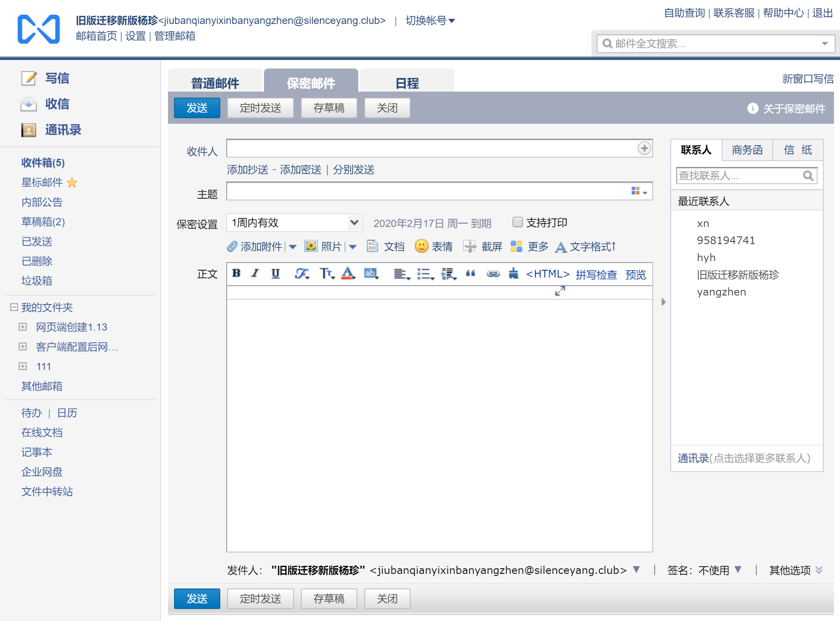Click the 收件人 recipient input field
The image size is (840, 621).
pyautogui.click(x=439, y=148)
